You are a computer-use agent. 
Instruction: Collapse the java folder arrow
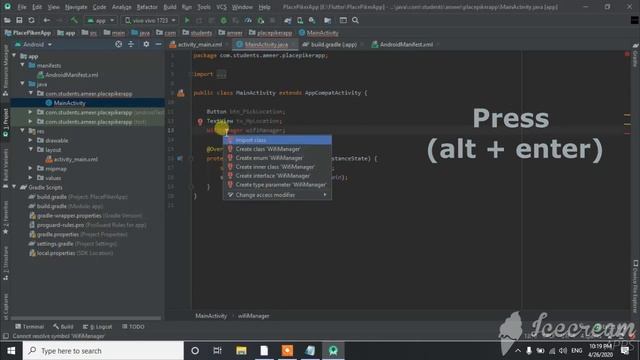[23, 84]
